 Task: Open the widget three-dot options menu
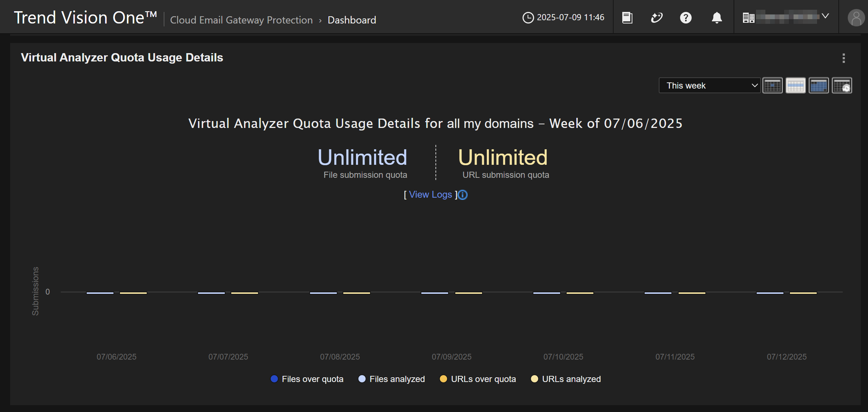tap(844, 58)
